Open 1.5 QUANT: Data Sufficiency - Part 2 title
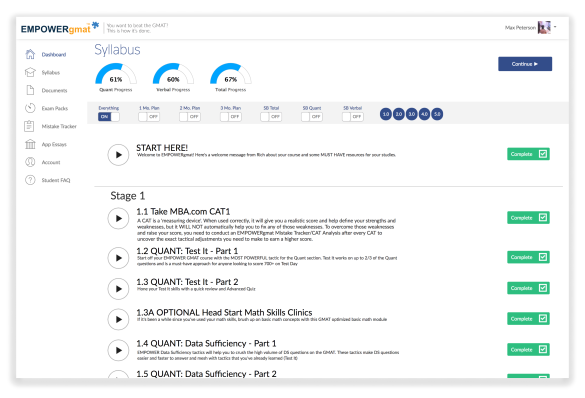Viewport: 585px width, 398px height. pos(206,374)
